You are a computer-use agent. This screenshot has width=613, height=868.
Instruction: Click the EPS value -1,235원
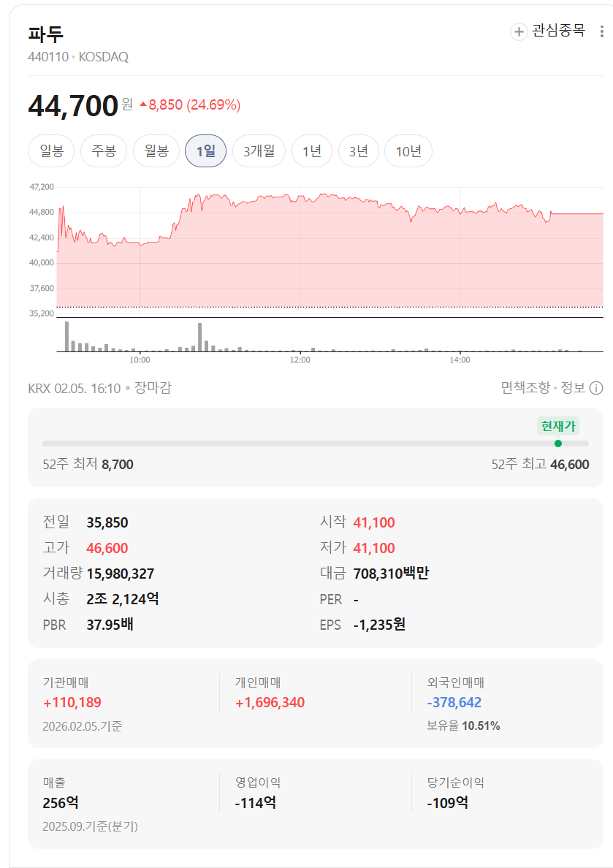pyautogui.click(x=379, y=625)
